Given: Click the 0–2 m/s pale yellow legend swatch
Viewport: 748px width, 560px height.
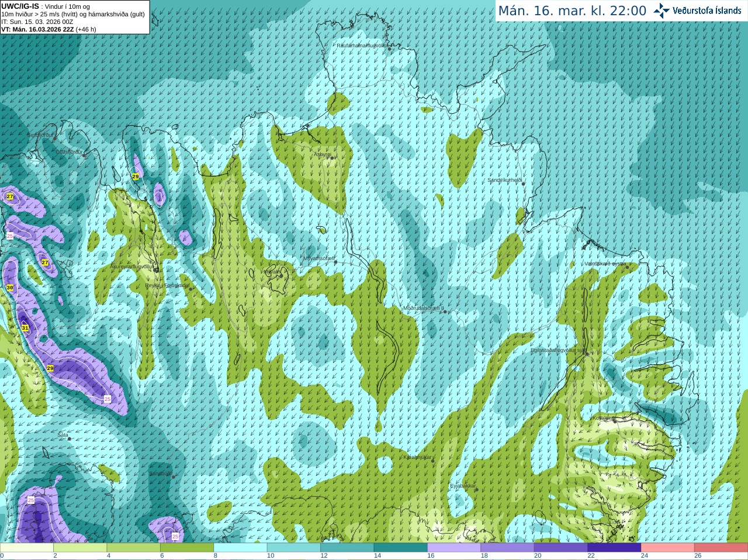Looking at the screenshot, I should [x=27, y=548].
